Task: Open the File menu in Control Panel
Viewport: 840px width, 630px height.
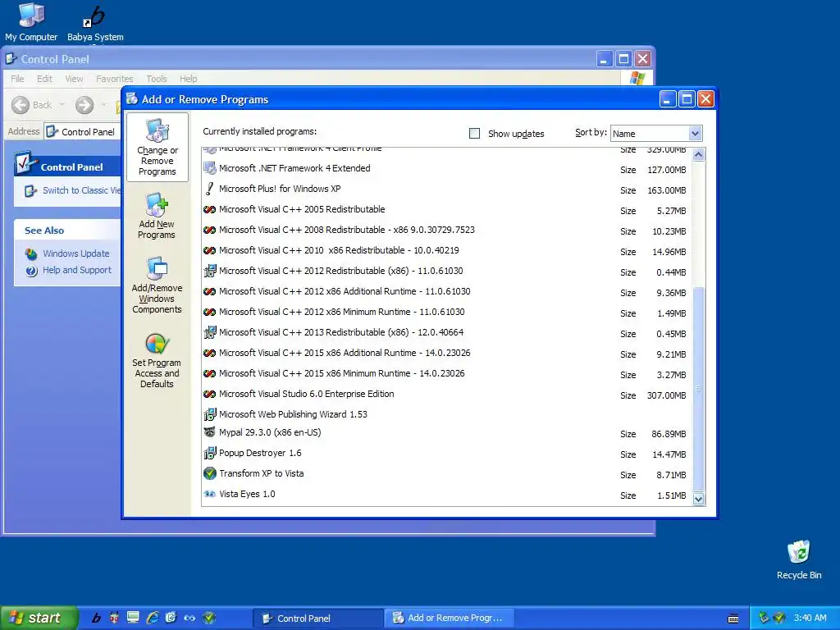Action: 18,79
